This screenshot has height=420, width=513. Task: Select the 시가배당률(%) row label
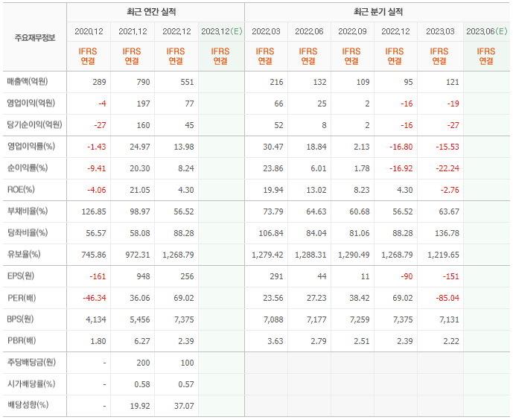(x=31, y=384)
